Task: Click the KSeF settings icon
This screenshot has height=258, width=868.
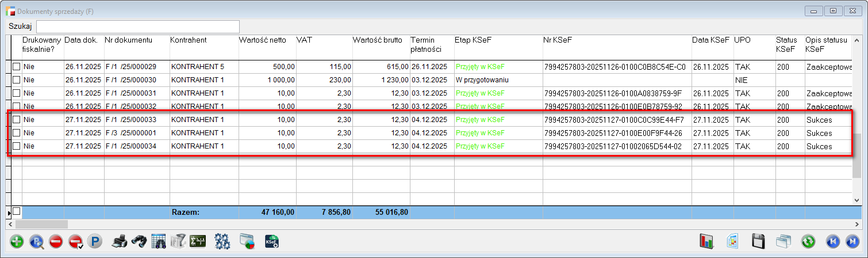Action: (x=272, y=241)
